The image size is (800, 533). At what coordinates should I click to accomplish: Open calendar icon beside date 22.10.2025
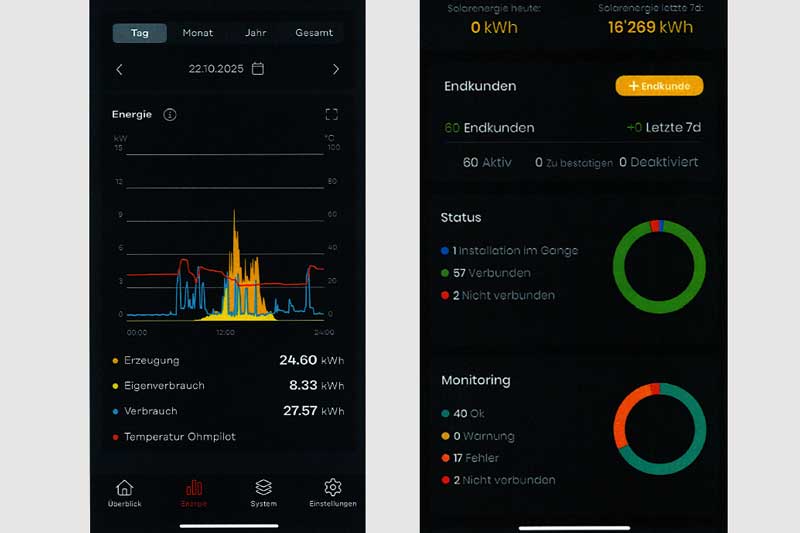258,69
